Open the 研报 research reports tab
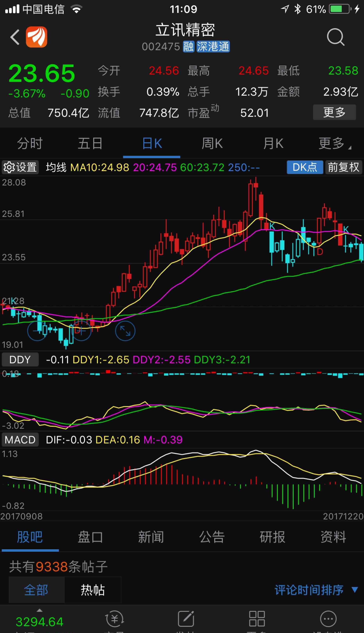The image size is (364, 633). (272, 537)
